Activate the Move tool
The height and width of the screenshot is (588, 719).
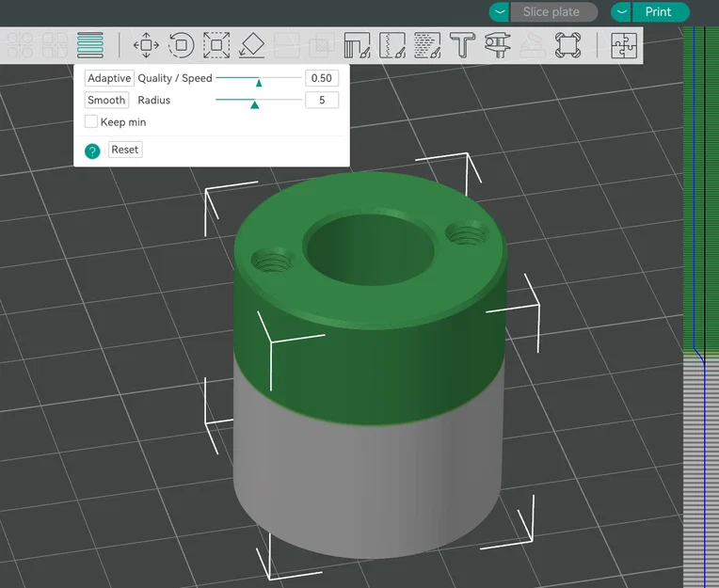pyautogui.click(x=146, y=45)
